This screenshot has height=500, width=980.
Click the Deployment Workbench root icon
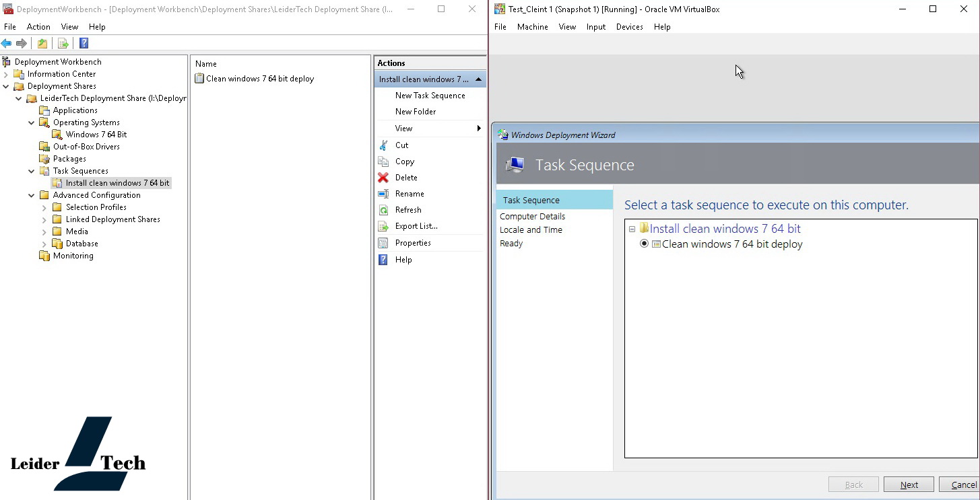pos(7,62)
